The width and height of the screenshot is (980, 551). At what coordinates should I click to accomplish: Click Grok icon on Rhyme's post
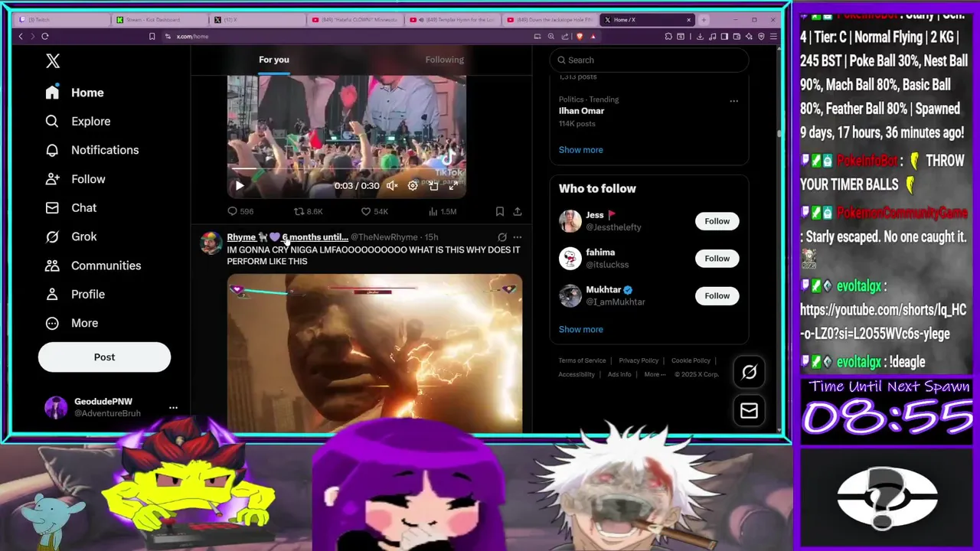(502, 237)
